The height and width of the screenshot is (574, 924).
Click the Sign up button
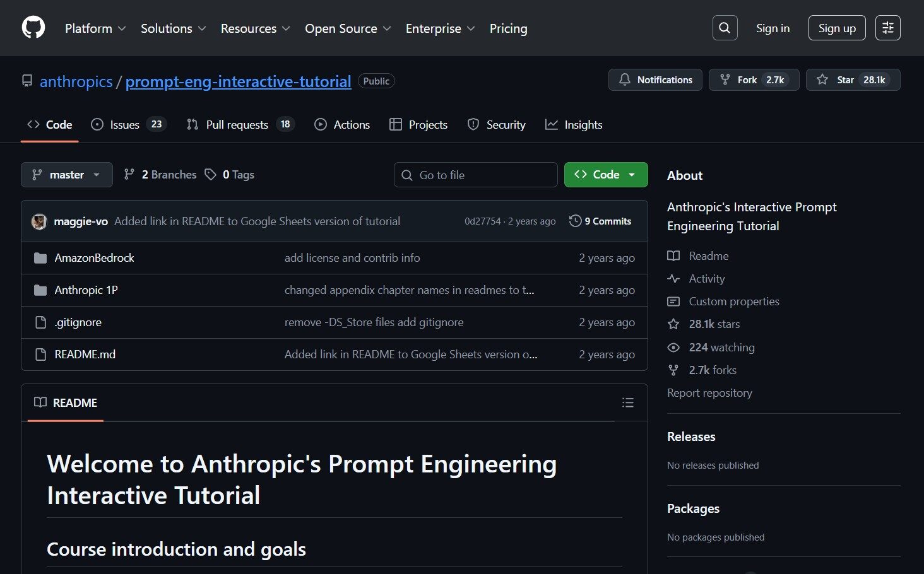[836, 28]
